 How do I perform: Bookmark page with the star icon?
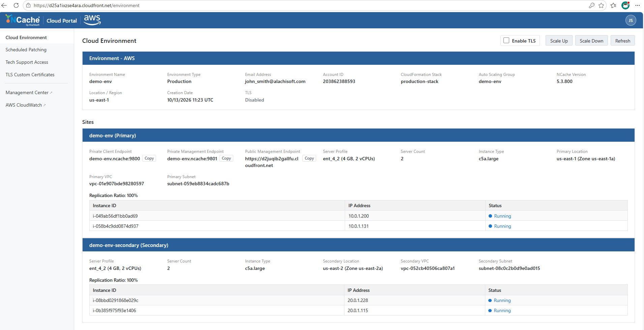pyautogui.click(x=601, y=5)
